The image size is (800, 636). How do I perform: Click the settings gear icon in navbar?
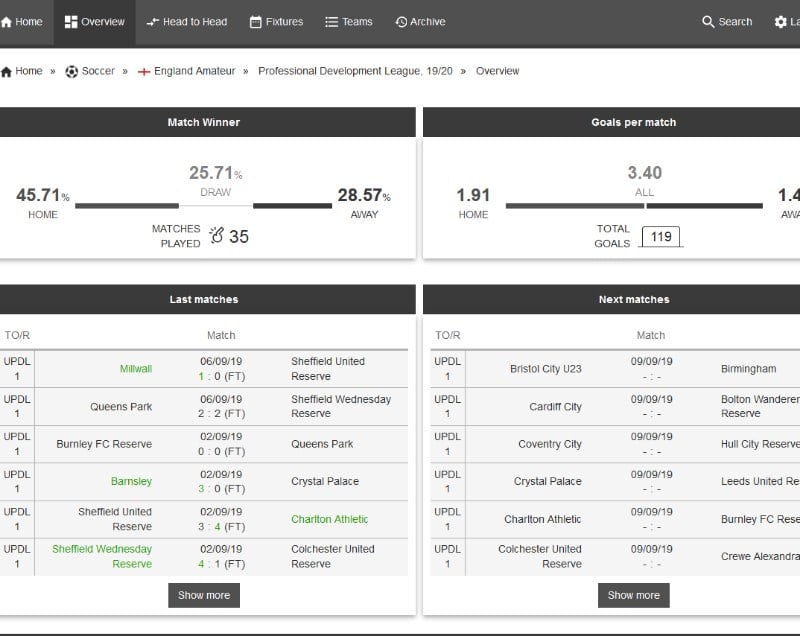[780, 22]
